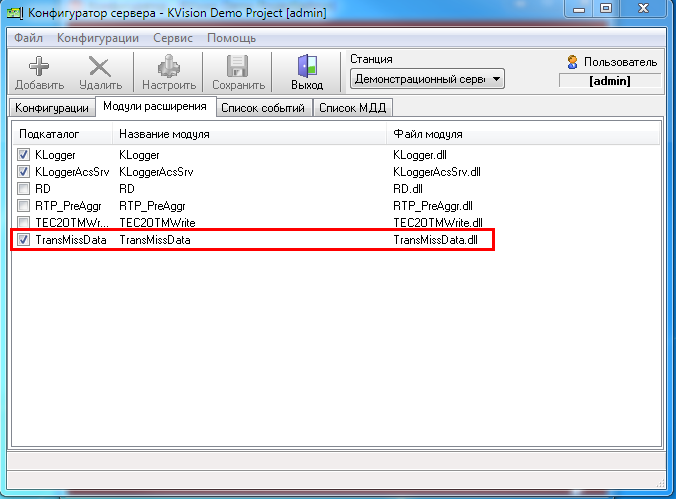
Task: Toggle the TransMissData module checkbox
Action: point(25,241)
